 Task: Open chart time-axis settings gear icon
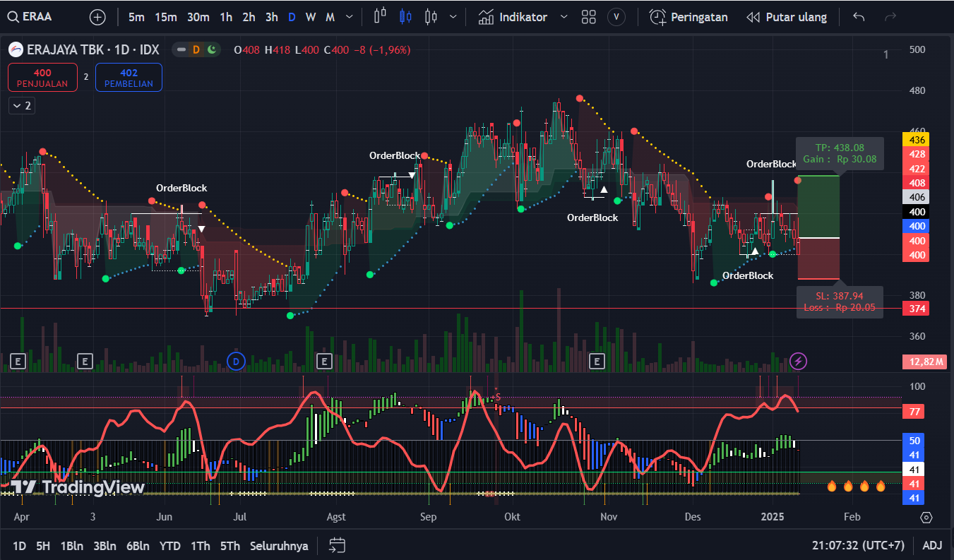[926, 517]
